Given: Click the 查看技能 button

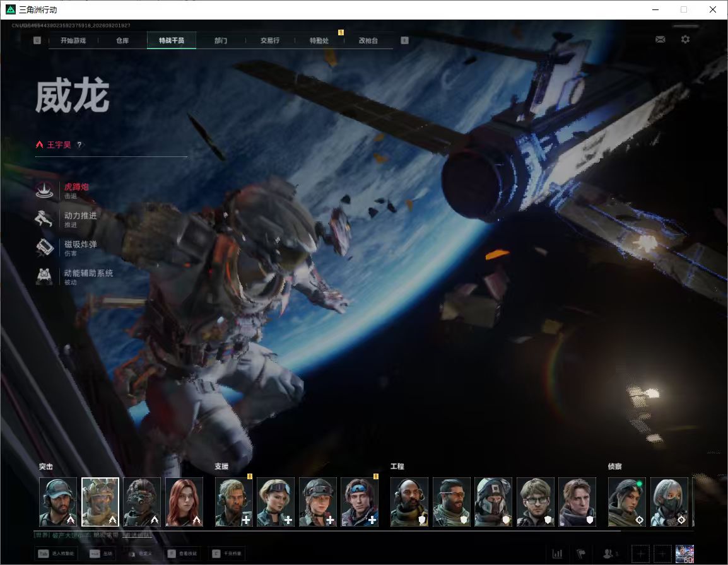Looking at the screenshot, I should [182, 554].
